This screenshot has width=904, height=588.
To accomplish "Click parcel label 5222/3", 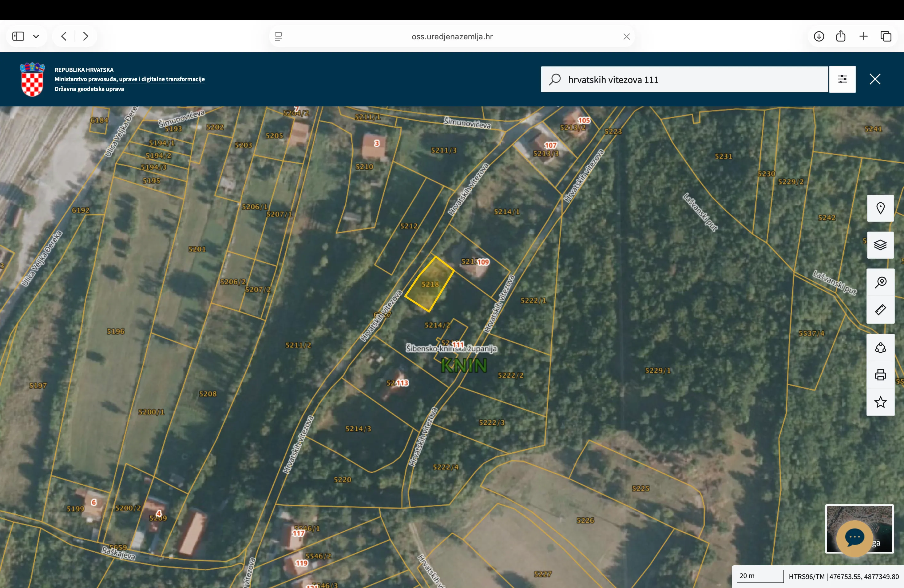I will pyautogui.click(x=492, y=422).
